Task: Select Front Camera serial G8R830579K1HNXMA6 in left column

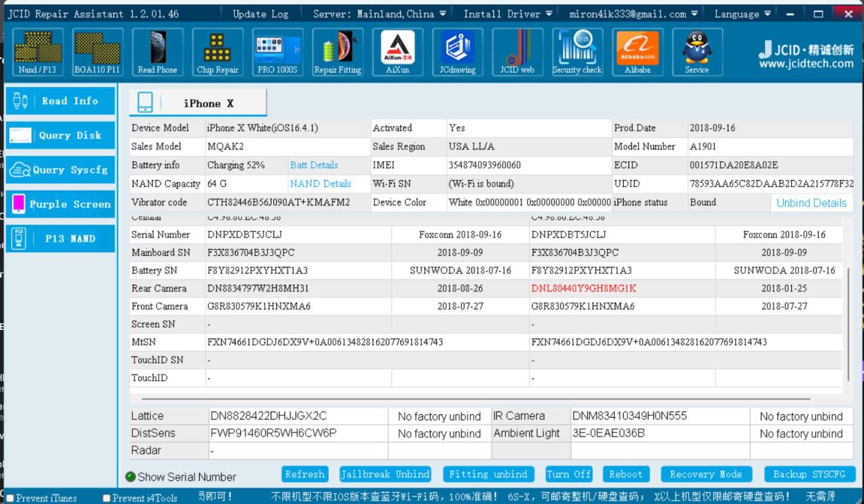Action: click(x=259, y=306)
